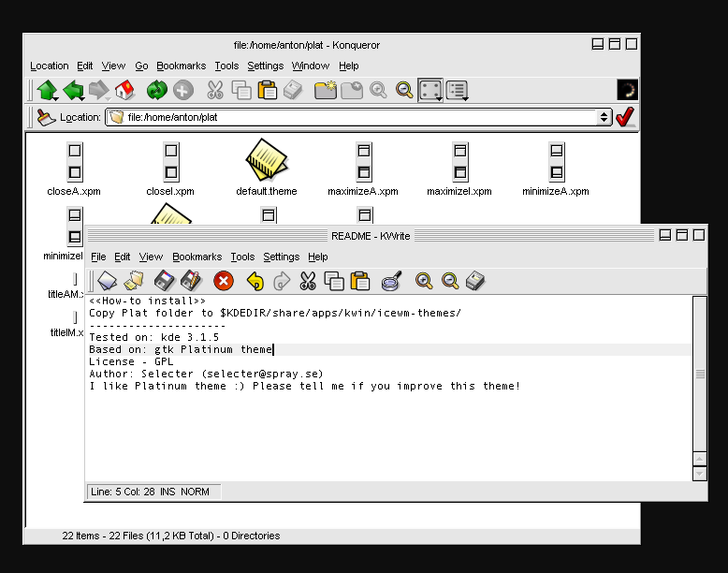The width and height of the screenshot is (728, 573).
Task: Open the Tree View dropdown in Konqueror toolbar
Action: point(458,90)
